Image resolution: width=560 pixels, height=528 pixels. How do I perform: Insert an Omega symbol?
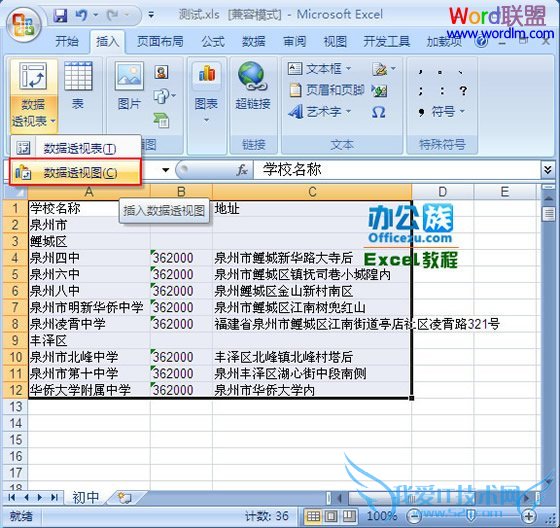[378, 112]
